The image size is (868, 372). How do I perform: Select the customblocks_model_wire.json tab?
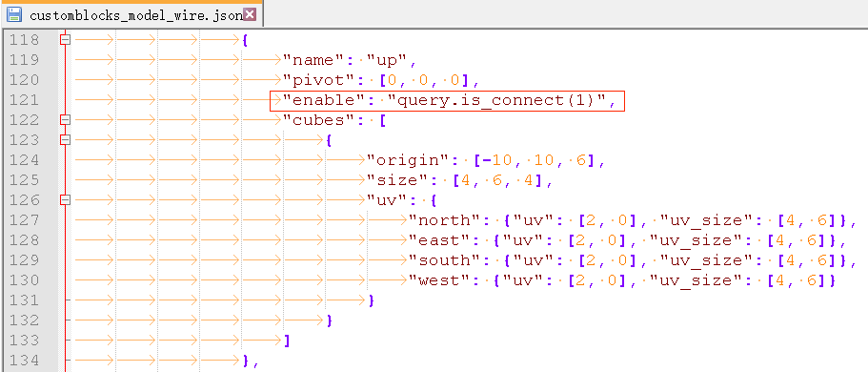coord(131,14)
